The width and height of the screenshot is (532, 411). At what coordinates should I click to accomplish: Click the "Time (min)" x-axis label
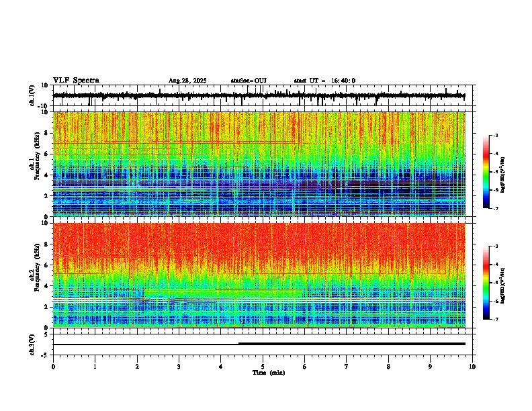[269, 373]
